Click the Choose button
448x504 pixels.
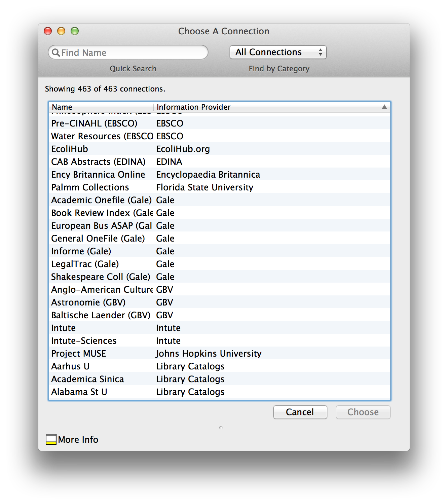pos(363,412)
